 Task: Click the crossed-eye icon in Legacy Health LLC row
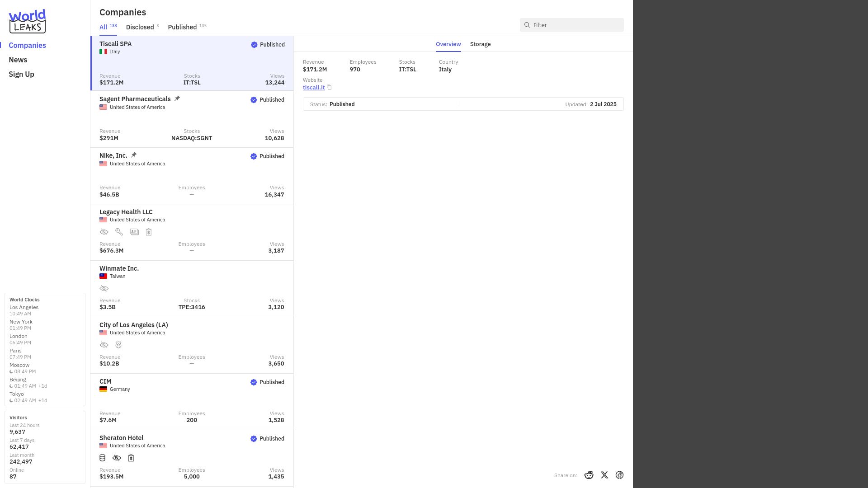(104, 232)
